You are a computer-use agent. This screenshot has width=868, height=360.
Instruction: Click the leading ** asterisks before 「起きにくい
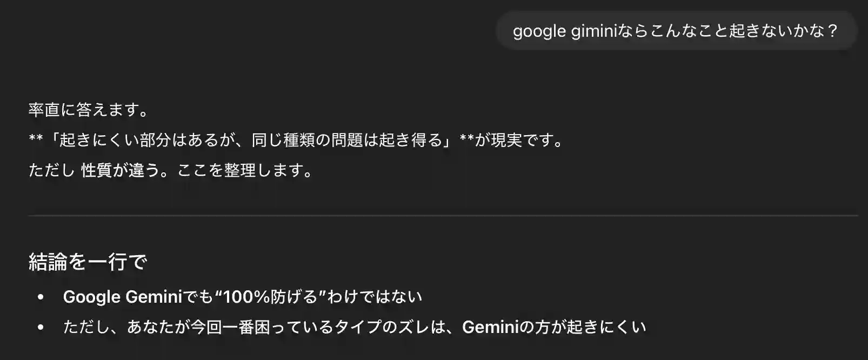pyautogui.click(x=36, y=141)
